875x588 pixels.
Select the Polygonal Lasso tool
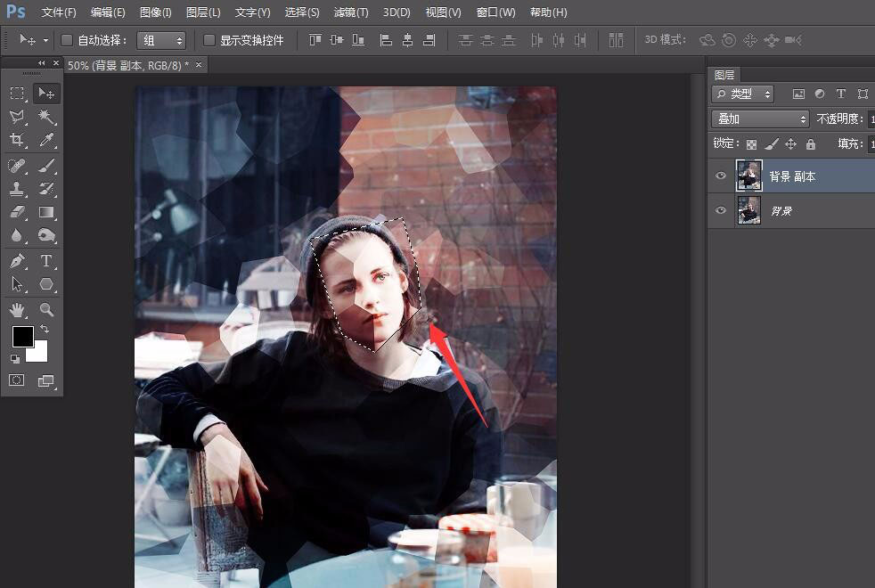17,117
